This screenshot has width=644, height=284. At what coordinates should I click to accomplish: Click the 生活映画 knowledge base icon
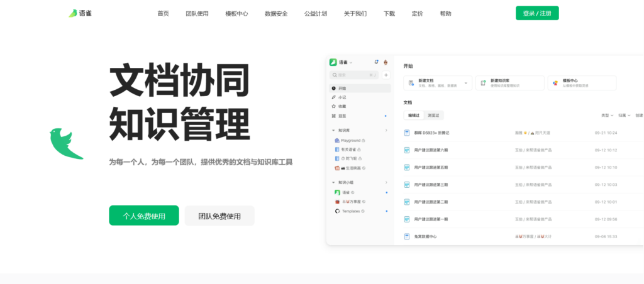pos(337,168)
